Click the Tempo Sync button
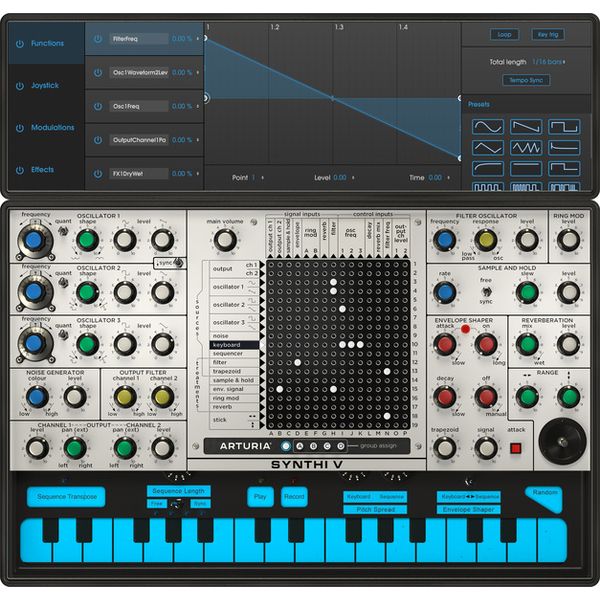 click(x=526, y=80)
